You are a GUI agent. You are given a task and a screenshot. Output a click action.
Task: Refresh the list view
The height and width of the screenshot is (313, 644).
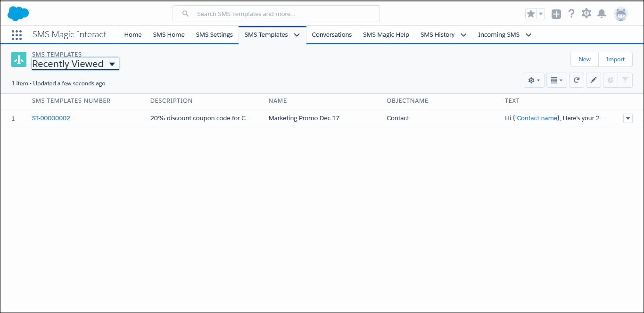point(577,80)
